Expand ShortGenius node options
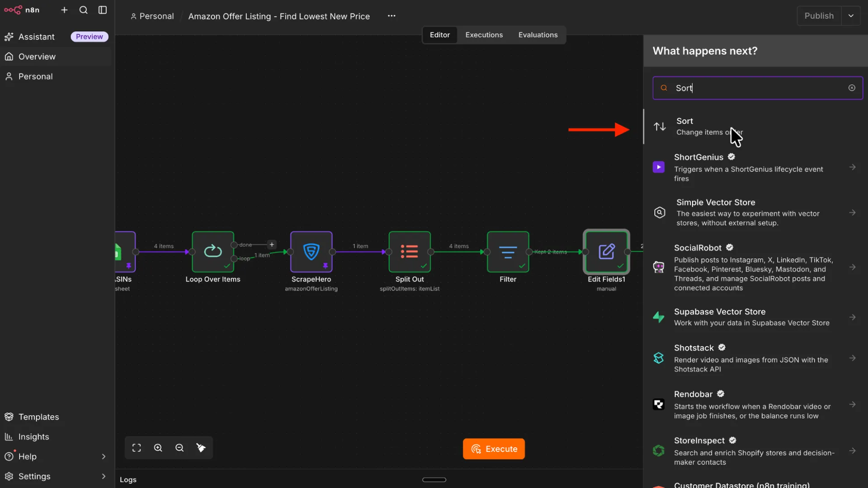868x488 pixels. [852, 167]
